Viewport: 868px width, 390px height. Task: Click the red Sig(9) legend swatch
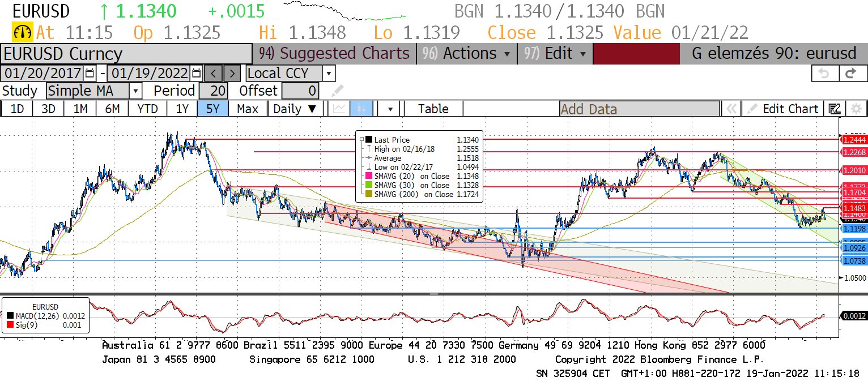click(x=11, y=325)
